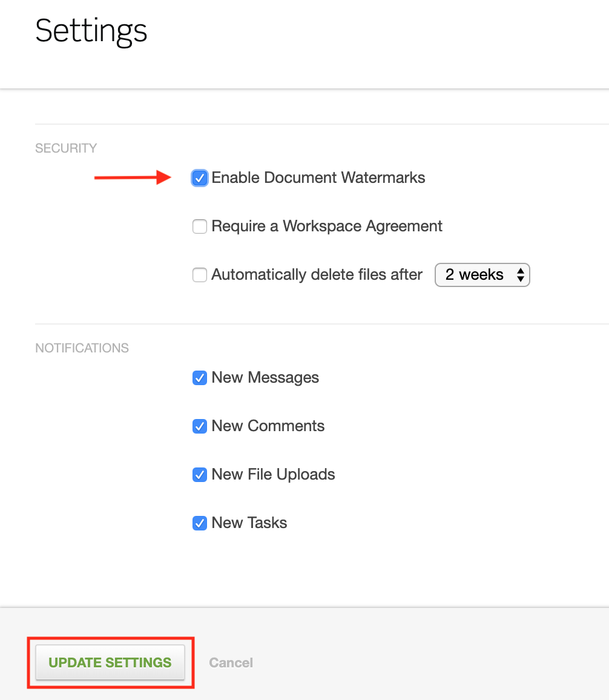Click the UPDATE SETTINGS button
Screen dimensions: 609x700
pos(110,662)
